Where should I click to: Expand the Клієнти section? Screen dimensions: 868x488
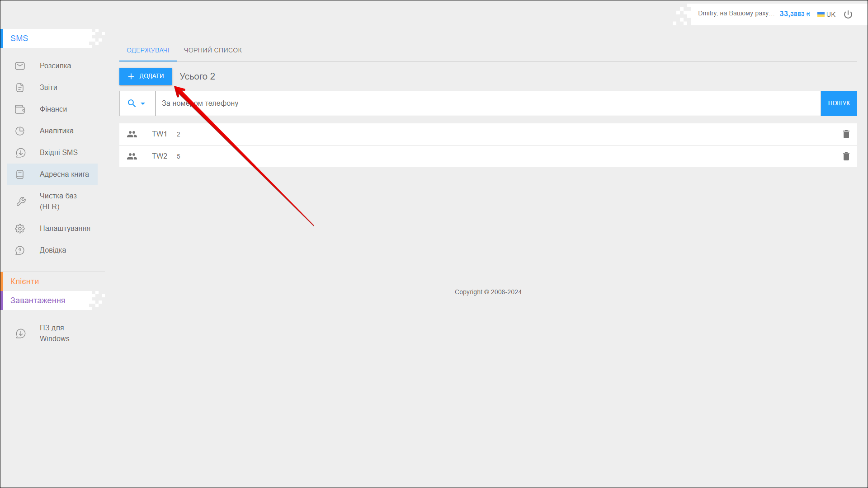[x=25, y=282]
